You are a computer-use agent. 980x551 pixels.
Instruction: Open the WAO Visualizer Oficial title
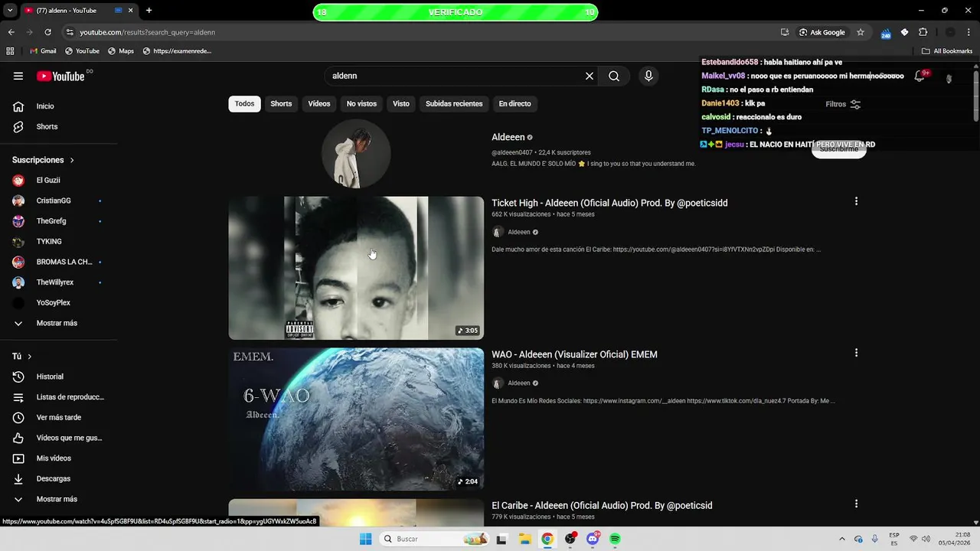(x=574, y=354)
